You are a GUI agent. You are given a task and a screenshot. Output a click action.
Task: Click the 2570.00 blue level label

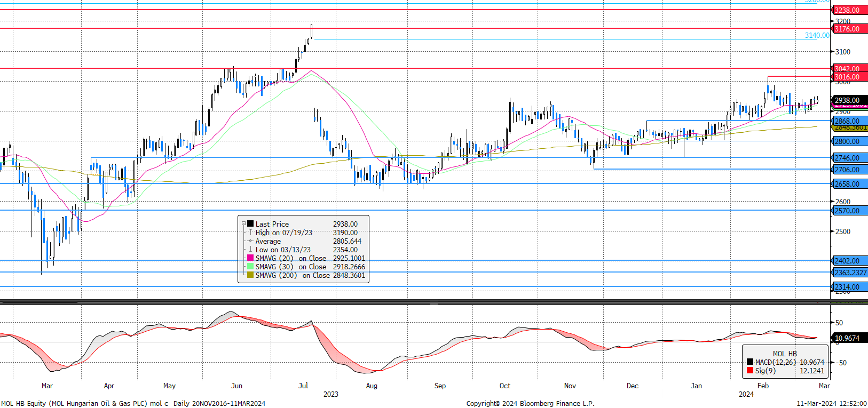849,211
